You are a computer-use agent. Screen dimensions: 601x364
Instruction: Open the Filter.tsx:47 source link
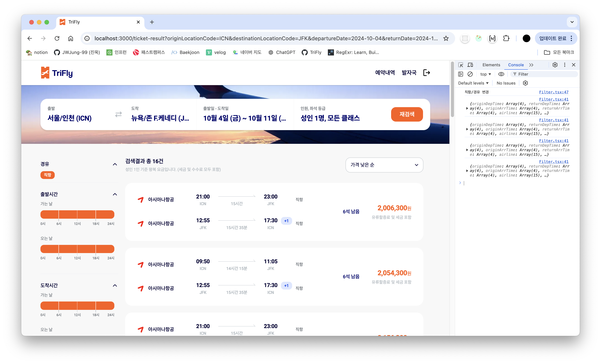tap(554, 92)
